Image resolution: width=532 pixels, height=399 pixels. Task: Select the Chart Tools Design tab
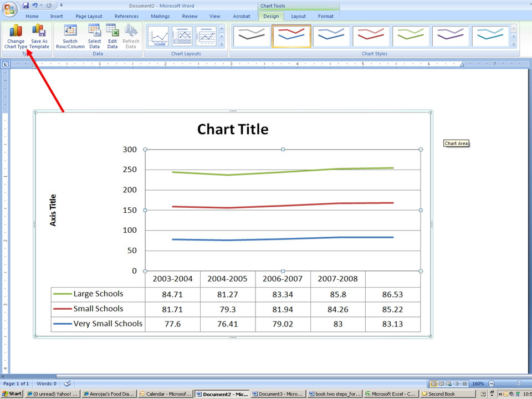point(271,16)
